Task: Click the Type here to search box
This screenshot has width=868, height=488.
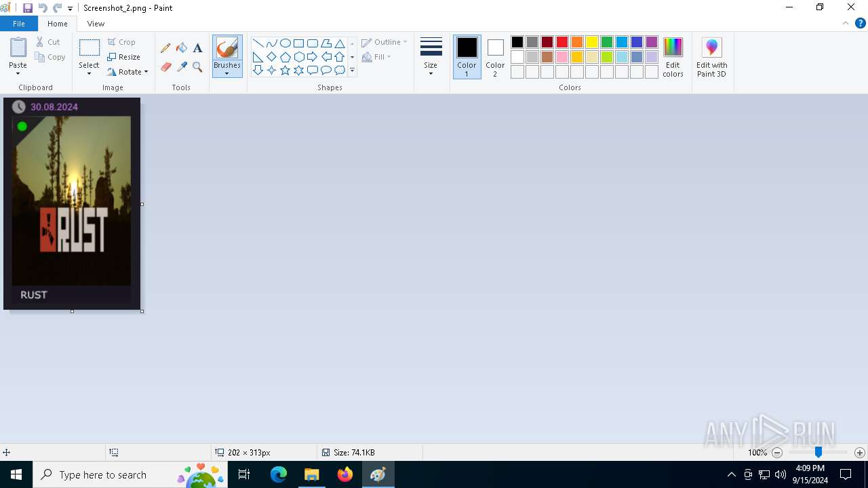Action: [x=130, y=474]
